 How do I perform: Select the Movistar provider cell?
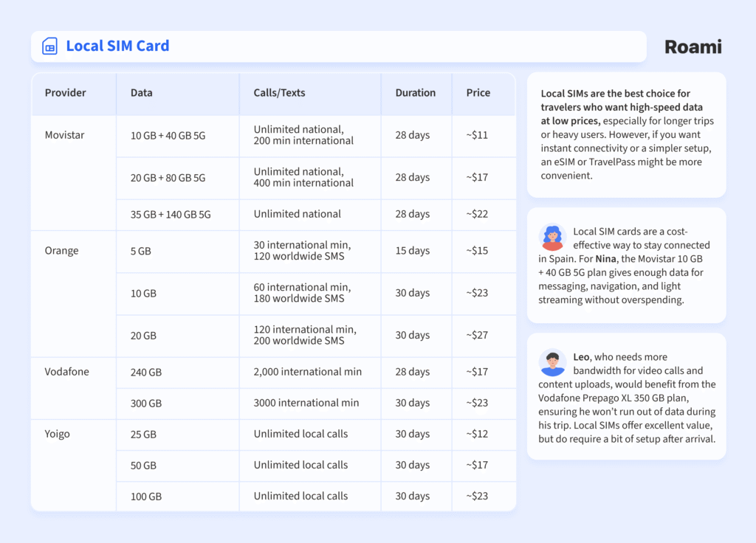64,135
